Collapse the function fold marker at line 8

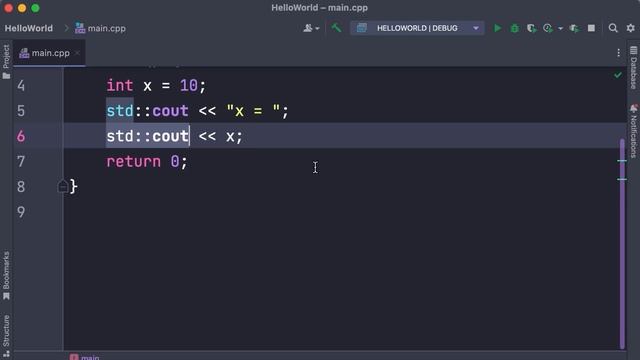pos(62,187)
